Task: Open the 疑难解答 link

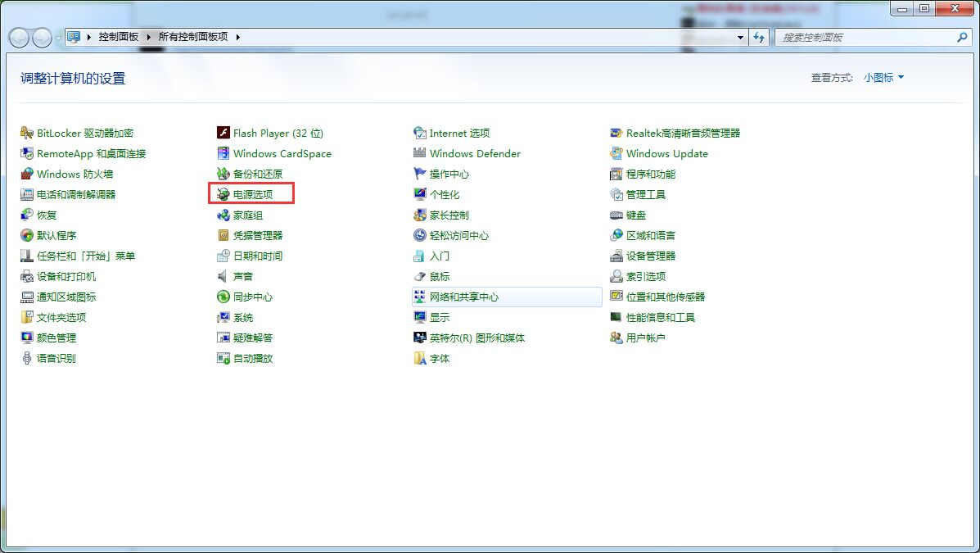Action: pyautogui.click(x=252, y=338)
